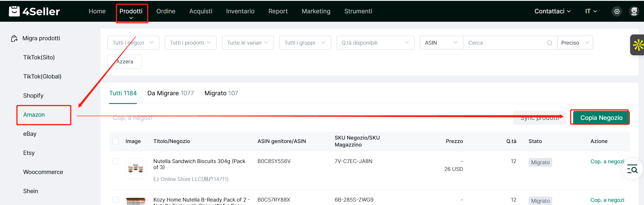Screen dimensions: 644x205
Task: Go to the Home menu
Action: 97,11
